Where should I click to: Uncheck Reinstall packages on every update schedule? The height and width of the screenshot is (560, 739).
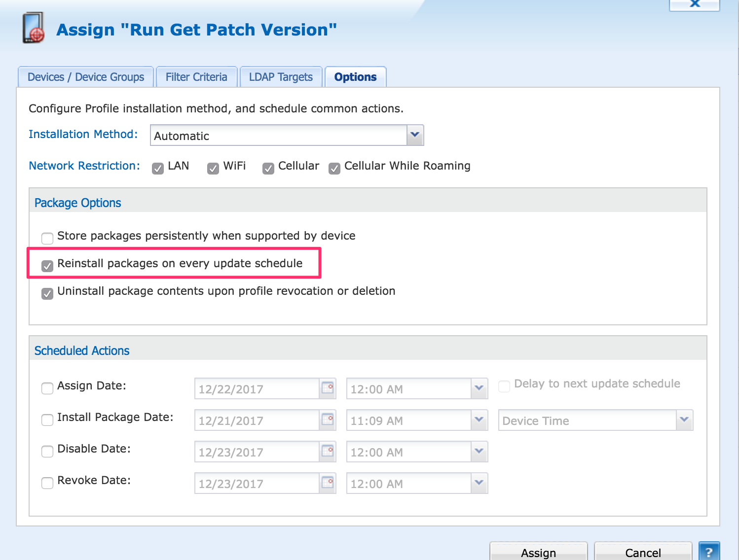(x=47, y=266)
